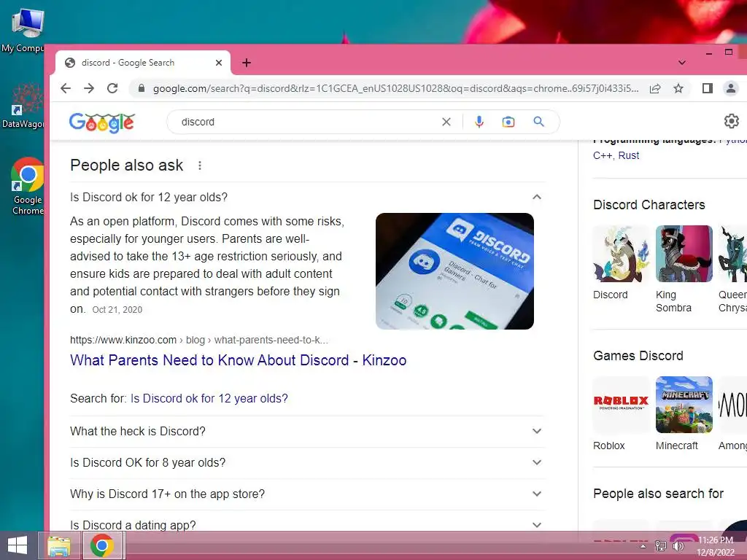The width and height of the screenshot is (747, 560).
Task: Share this page using the share icon
Action: [655, 88]
